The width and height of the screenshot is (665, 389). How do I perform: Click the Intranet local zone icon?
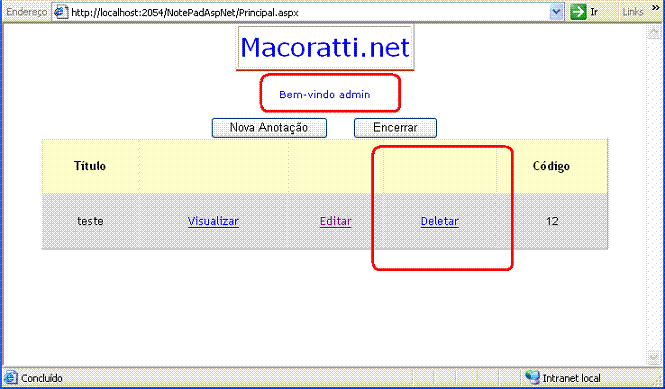pos(532,377)
